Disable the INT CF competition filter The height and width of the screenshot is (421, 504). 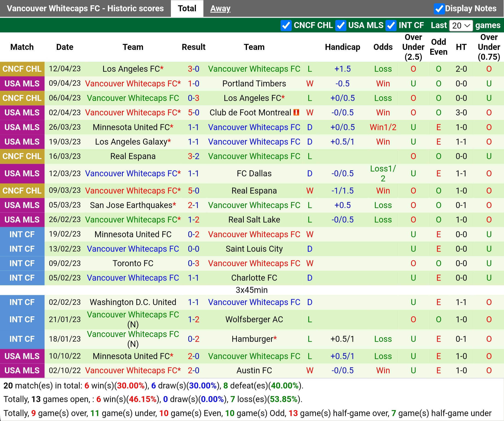pos(391,26)
